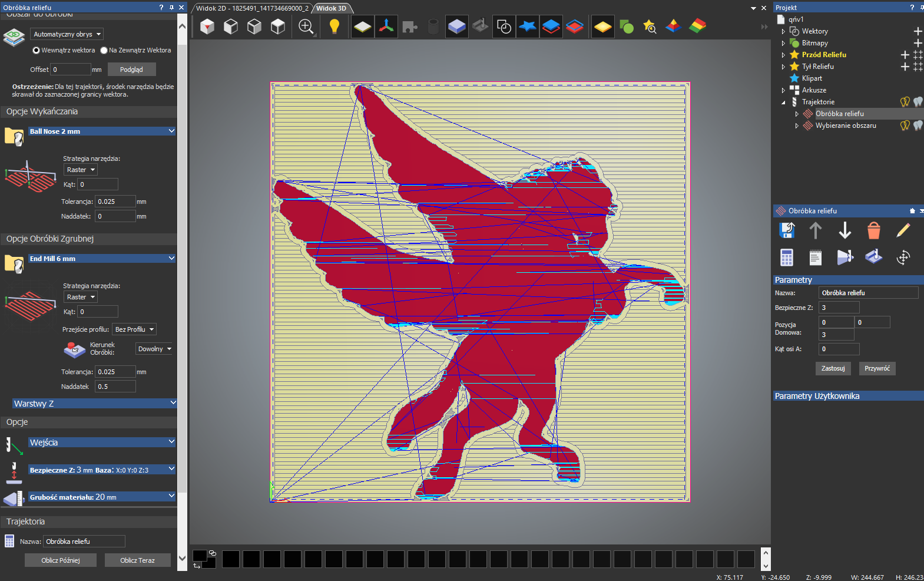Click the save toolpath floppy disk icon

[787, 230]
